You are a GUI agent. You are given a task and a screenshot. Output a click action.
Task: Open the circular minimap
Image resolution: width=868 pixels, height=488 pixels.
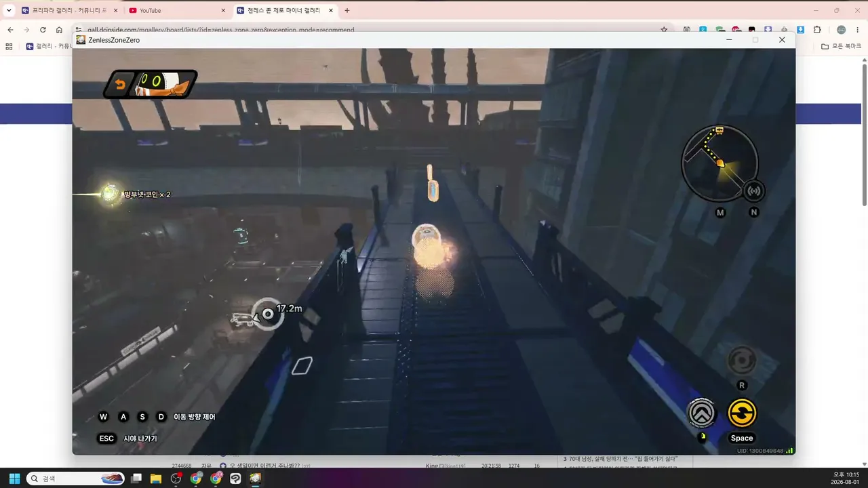point(719,163)
